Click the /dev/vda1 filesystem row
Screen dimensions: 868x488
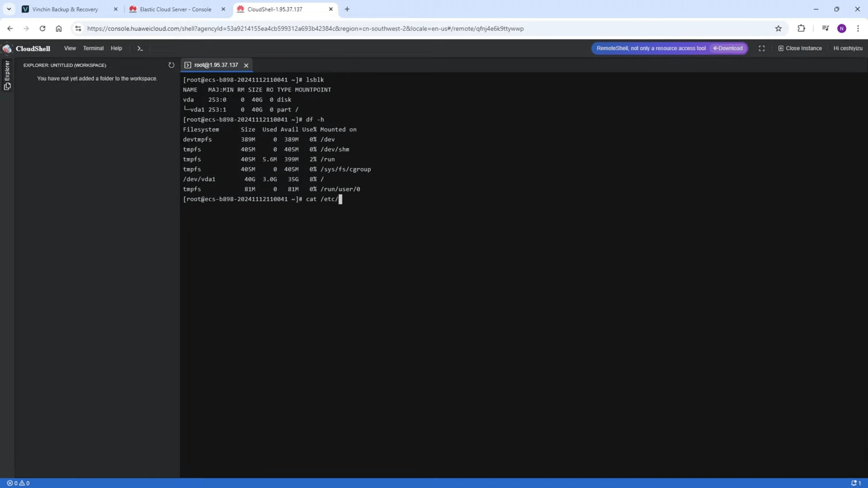click(x=253, y=179)
